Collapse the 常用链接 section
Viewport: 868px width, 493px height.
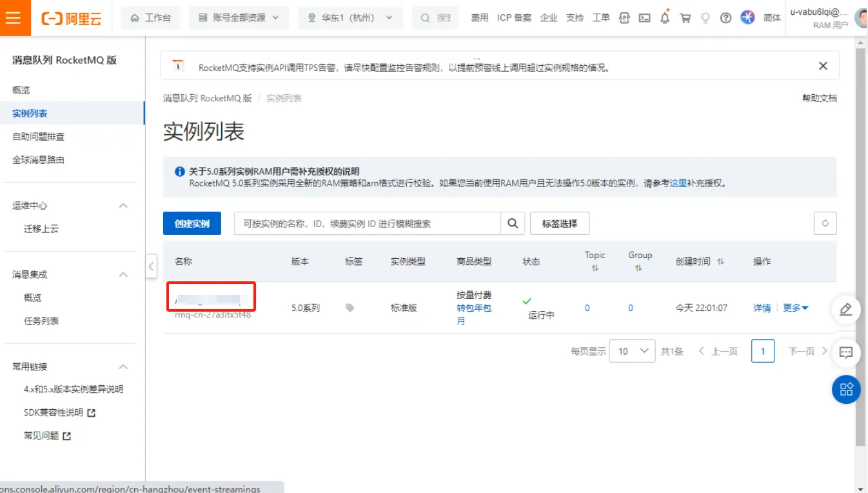click(x=123, y=367)
